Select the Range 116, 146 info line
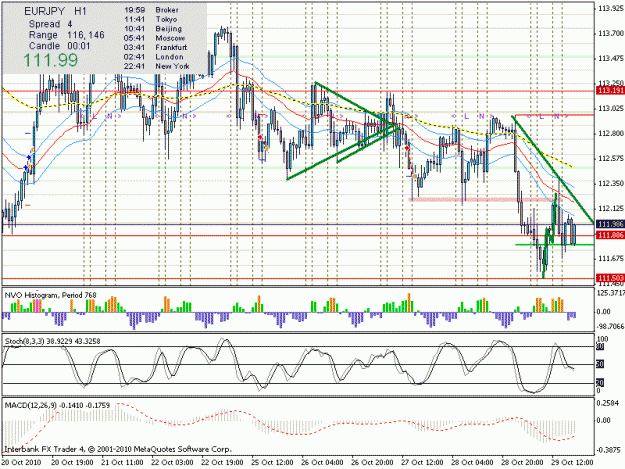 (x=67, y=35)
